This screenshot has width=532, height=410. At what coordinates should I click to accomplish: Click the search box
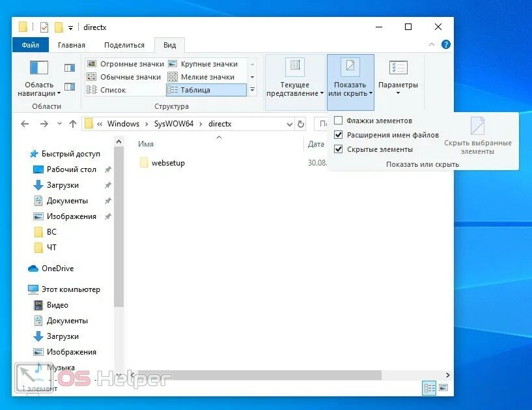pos(321,124)
